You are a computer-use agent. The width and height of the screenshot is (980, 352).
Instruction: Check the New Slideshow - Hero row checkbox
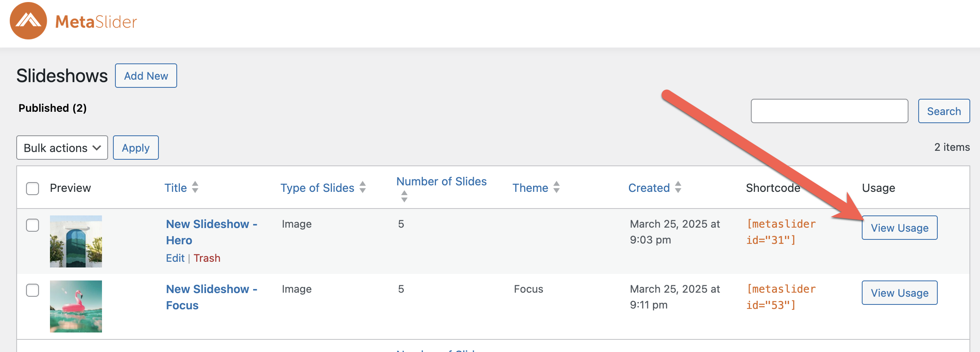(33, 225)
